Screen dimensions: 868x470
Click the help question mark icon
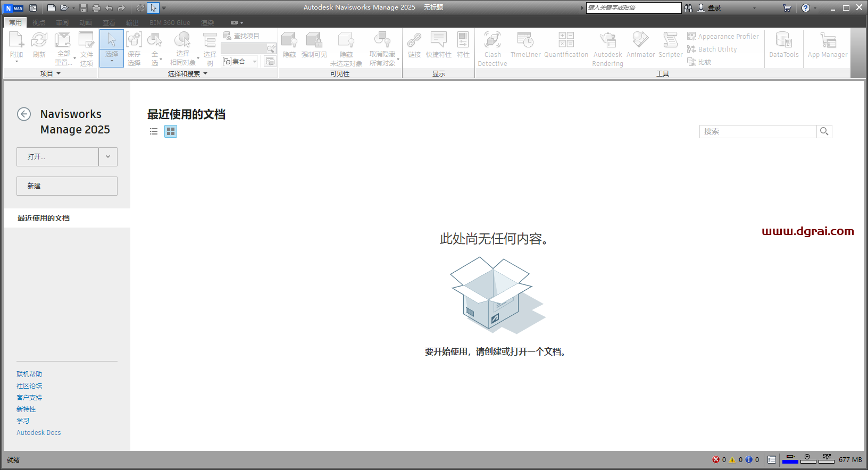[x=806, y=8]
